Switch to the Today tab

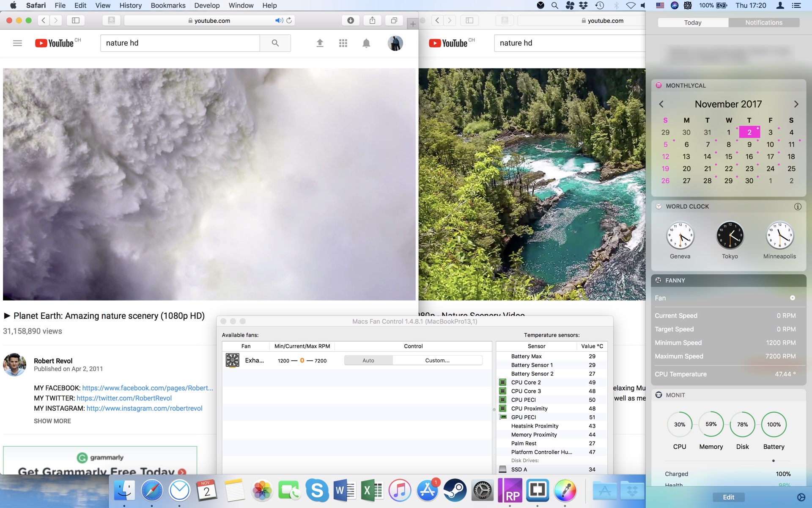693,22
